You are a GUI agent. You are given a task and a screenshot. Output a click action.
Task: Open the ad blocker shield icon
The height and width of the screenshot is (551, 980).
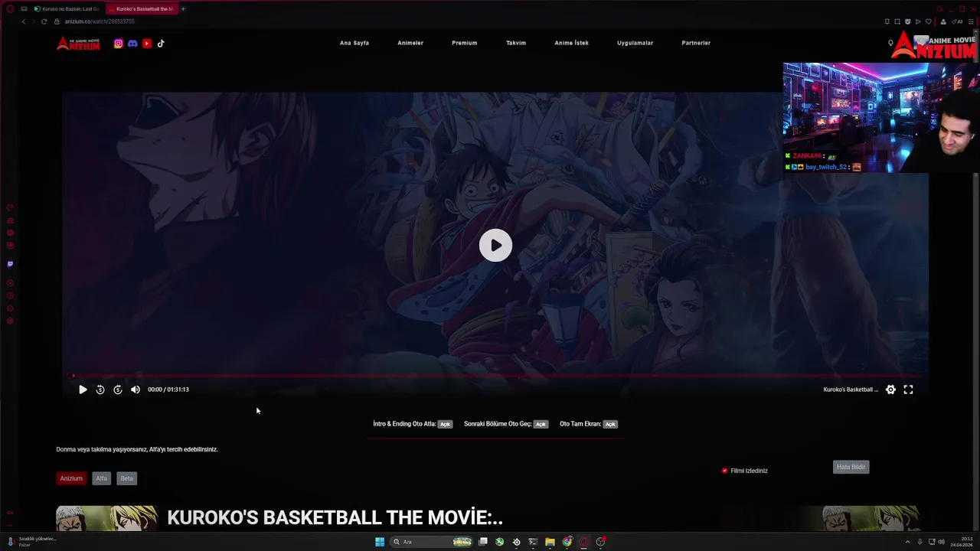coord(907,21)
